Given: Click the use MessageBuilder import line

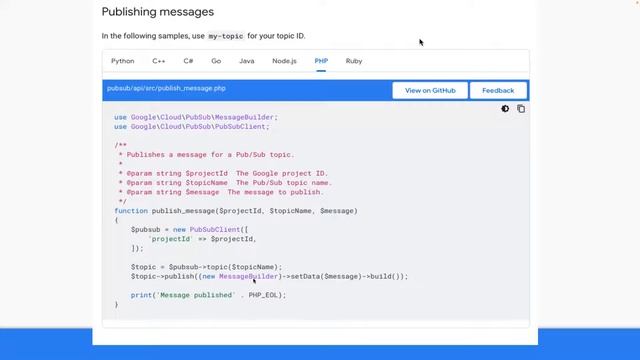Looking at the screenshot, I should (196, 117).
